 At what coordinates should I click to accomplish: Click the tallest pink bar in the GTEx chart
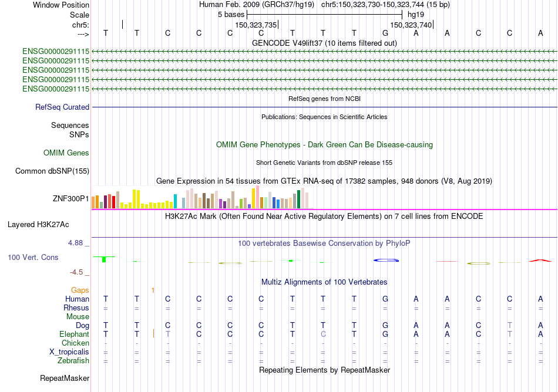pos(257,197)
